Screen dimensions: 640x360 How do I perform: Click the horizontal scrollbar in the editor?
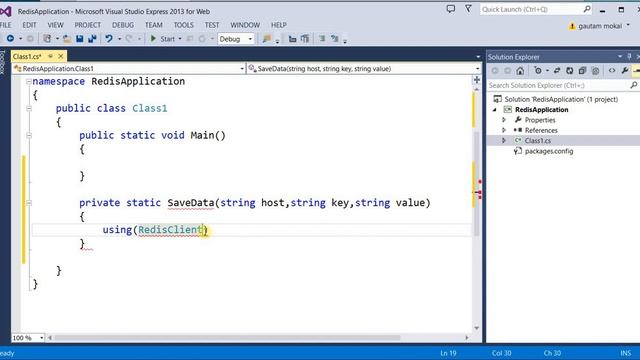click(227, 338)
